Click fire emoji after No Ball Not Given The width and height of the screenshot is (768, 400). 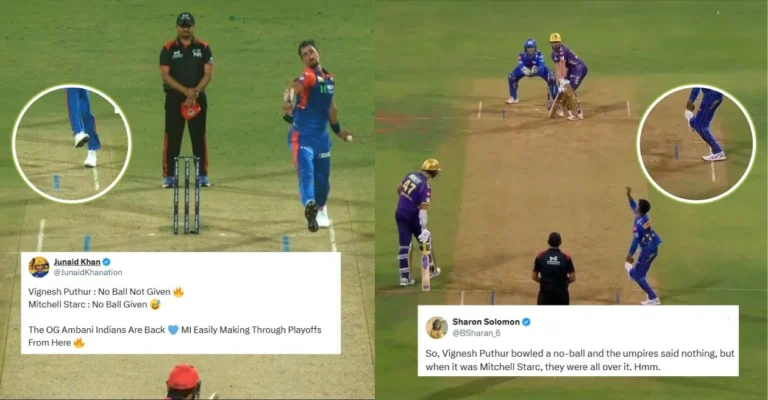[x=178, y=292]
